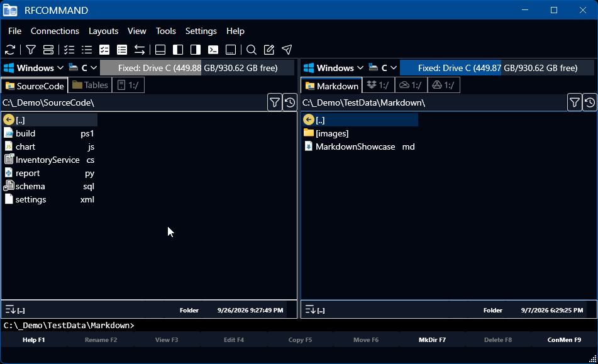Click the command line input field
Screen dimensions: 598x364
coord(299,325)
